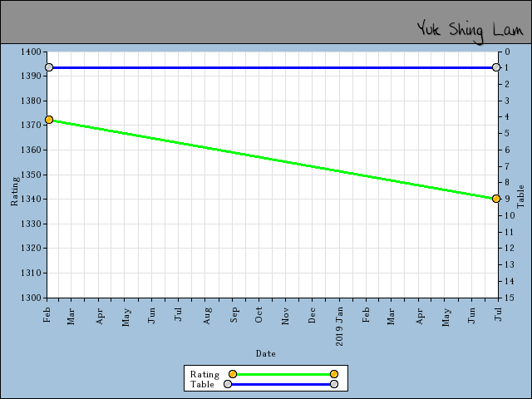
Task: Click the orange Rating marker at February start
Action: click(49, 120)
